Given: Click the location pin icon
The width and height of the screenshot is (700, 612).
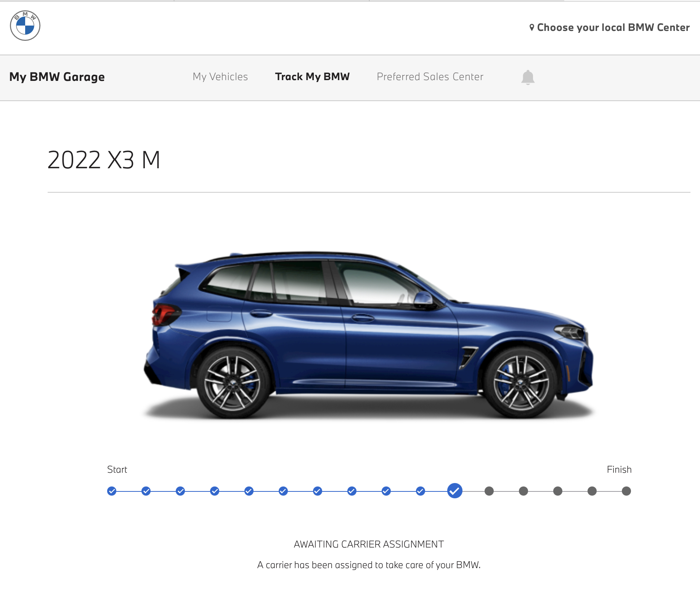Looking at the screenshot, I should click(532, 27).
